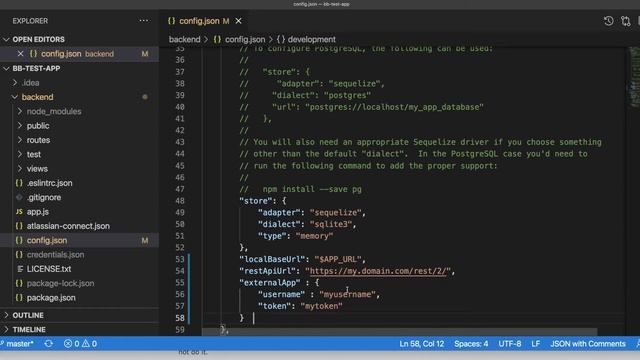The height and width of the screenshot is (360, 640).
Task: Click the JS icon beside app.js
Action: pos(19,212)
